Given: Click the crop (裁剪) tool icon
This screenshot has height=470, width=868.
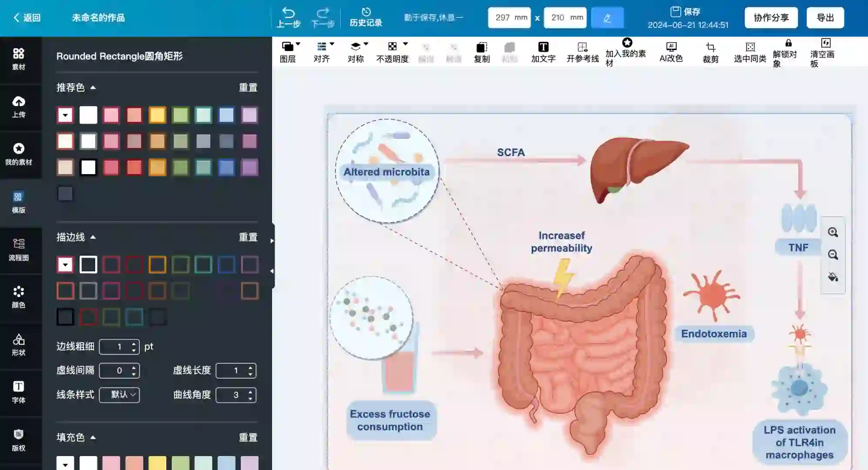Looking at the screenshot, I should [x=710, y=47].
